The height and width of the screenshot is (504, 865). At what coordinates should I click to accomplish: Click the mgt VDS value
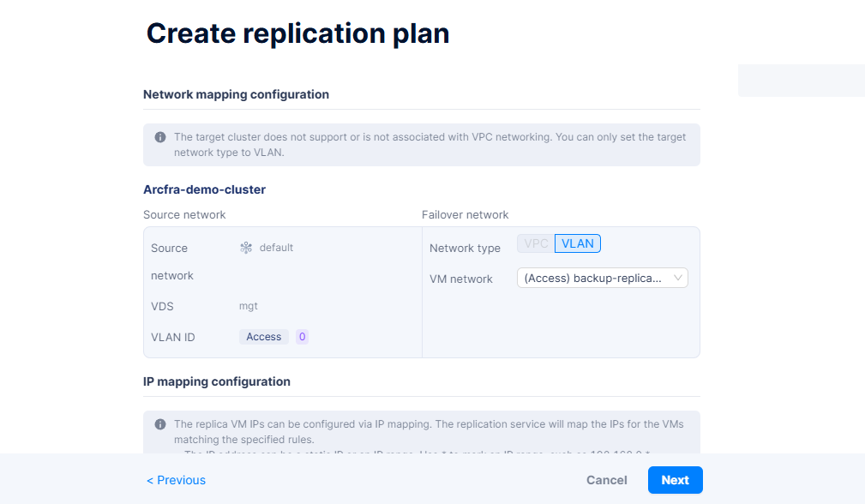249,305
